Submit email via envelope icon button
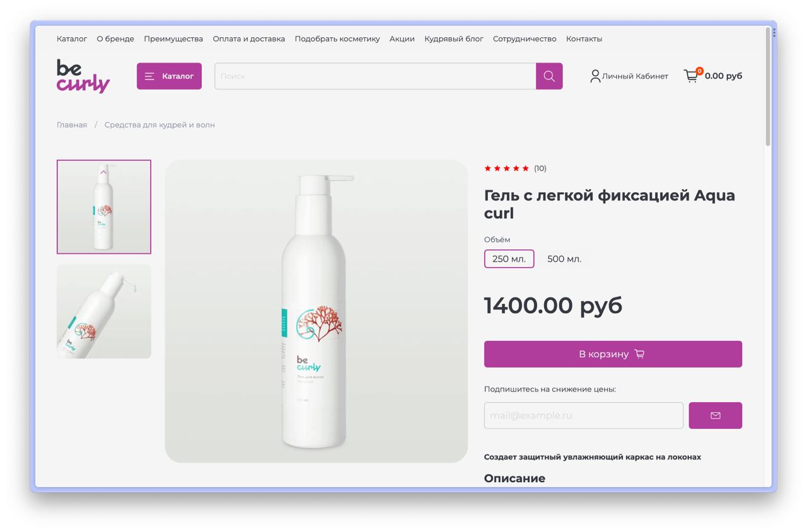Image resolution: width=807 pixels, height=532 pixels. click(715, 415)
